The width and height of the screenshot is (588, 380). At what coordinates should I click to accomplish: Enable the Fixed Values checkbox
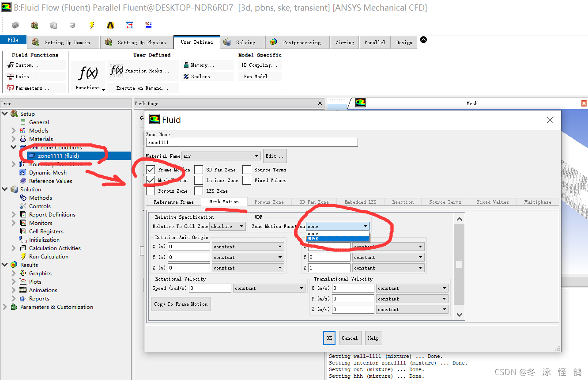246,180
